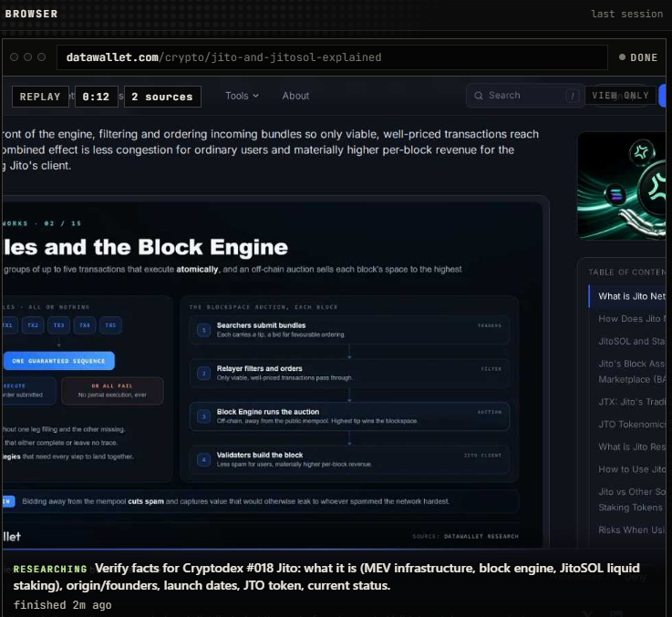The width and height of the screenshot is (672, 617).
Task: Click the TX2 transaction chip
Action: click(x=33, y=325)
